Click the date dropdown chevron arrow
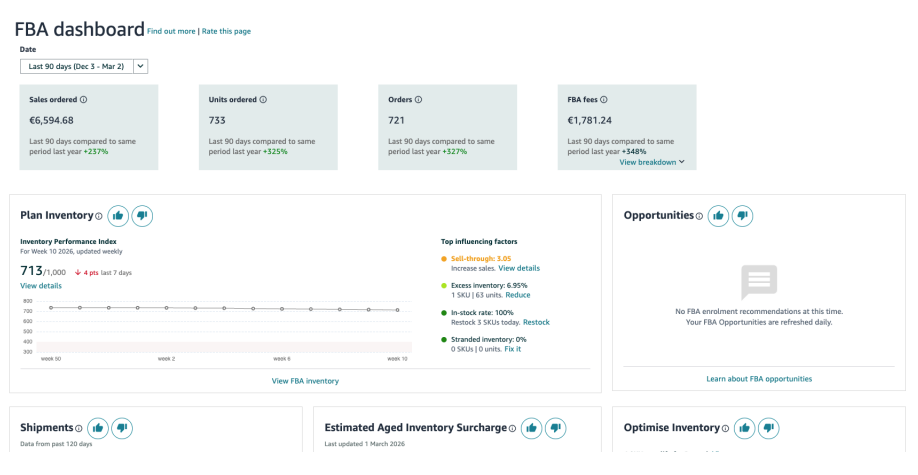Image resolution: width=918 pixels, height=475 pixels. [141, 66]
